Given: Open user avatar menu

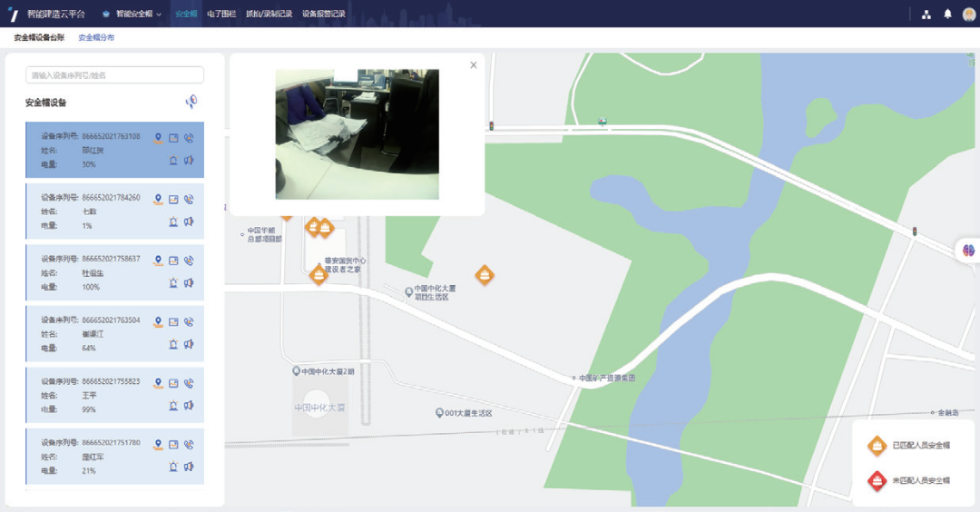Looking at the screenshot, I should (x=969, y=14).
